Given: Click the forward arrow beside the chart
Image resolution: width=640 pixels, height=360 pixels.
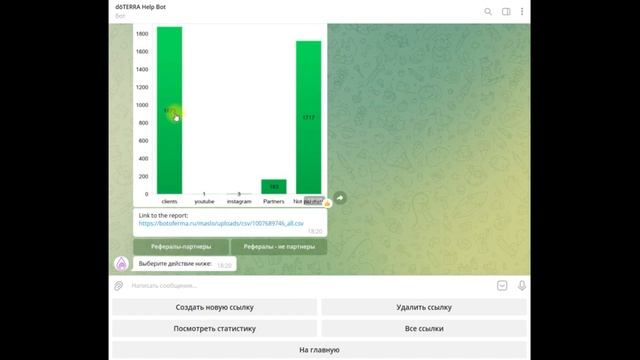Looking at the screenshot, I should click(340, 198).
